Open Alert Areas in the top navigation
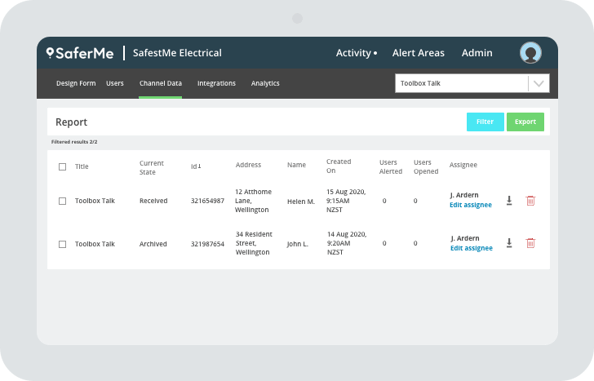The image size is (594, 381). (x=418, y=53)
